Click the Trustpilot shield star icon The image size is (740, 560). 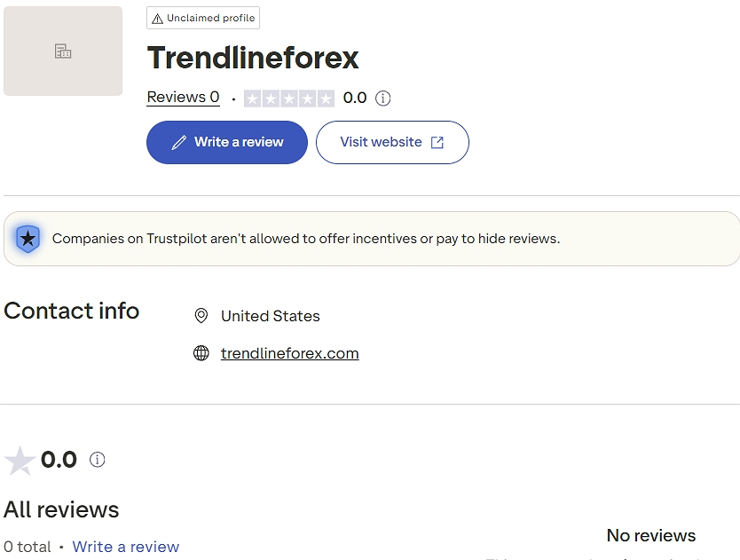[28, 239]
